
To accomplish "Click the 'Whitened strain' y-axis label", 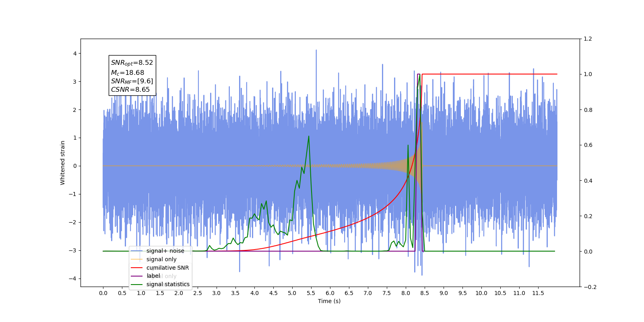I will click(x=63, y=163).
